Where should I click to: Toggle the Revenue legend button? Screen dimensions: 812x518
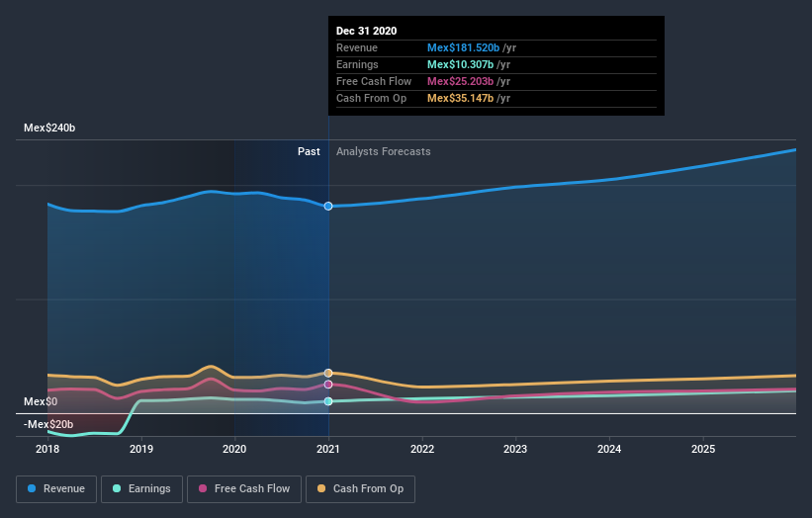point(56,489)
